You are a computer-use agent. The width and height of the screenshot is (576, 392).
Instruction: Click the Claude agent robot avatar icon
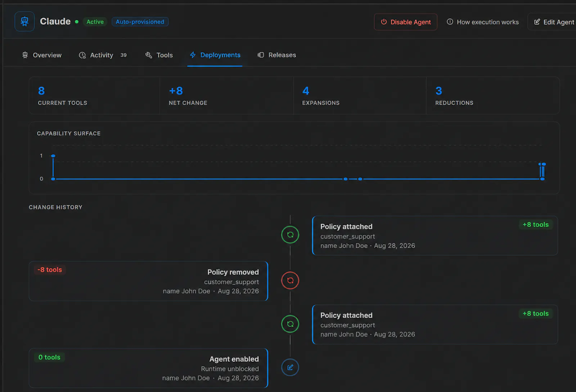[24, 22]
